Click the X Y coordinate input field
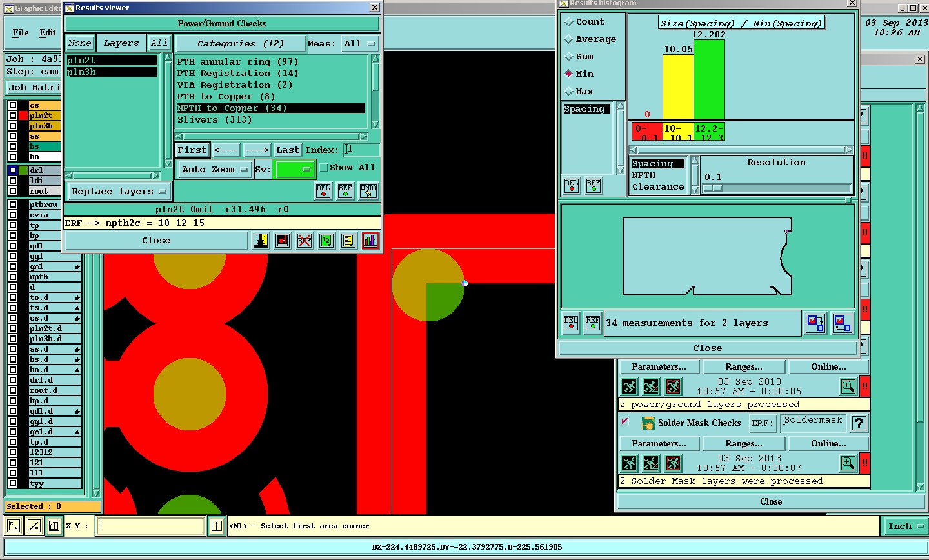Screen dimensions: 929x560 (151, 526)
